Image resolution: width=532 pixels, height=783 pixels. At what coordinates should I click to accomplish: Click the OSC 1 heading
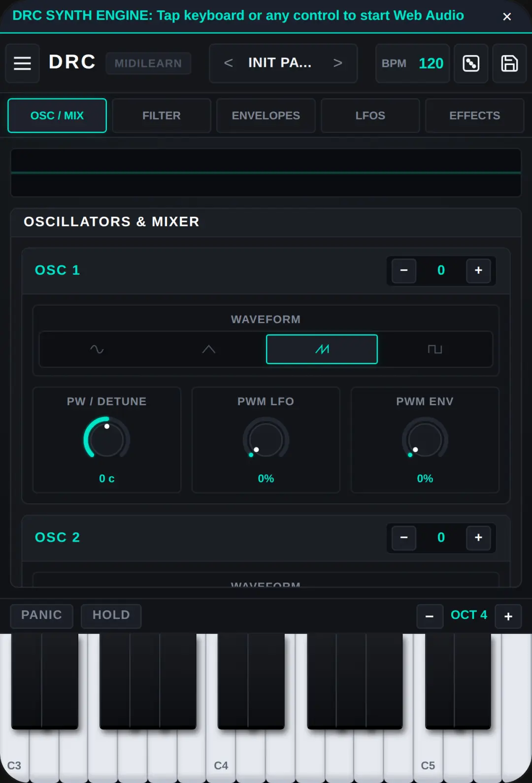point(58,270)
